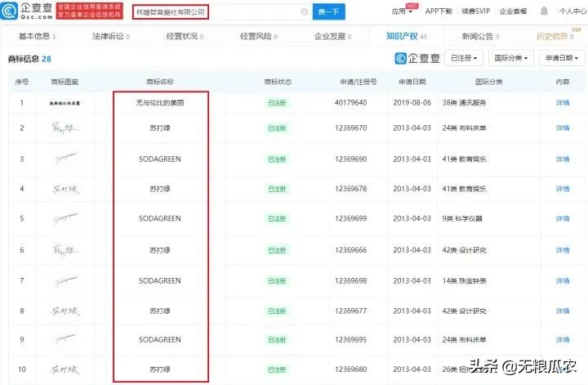Click the SODAGREEN signature image in row 7
The image size is (588, 385).
[66, 280]
